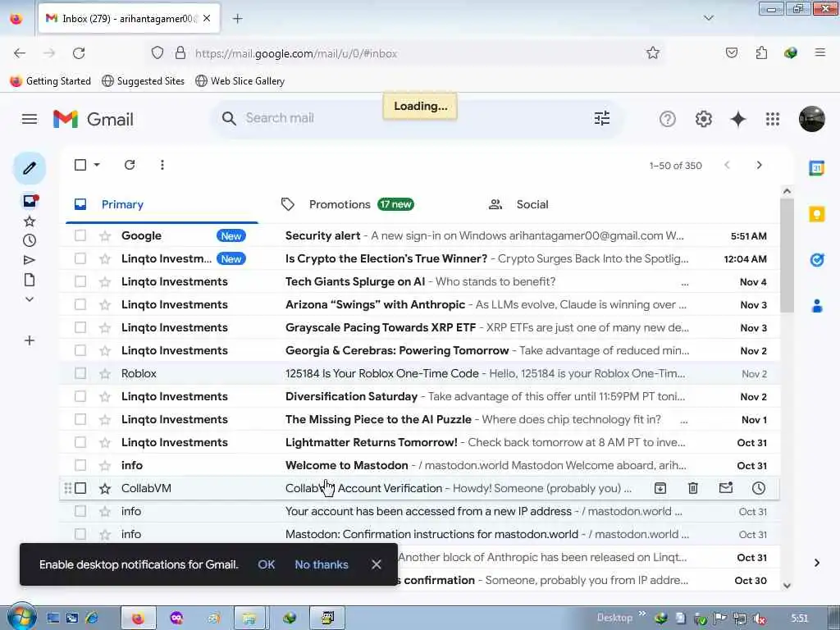Open the Settings gear icon
Image resolution: width=840 pixels, height=630 pixels.
703,119
